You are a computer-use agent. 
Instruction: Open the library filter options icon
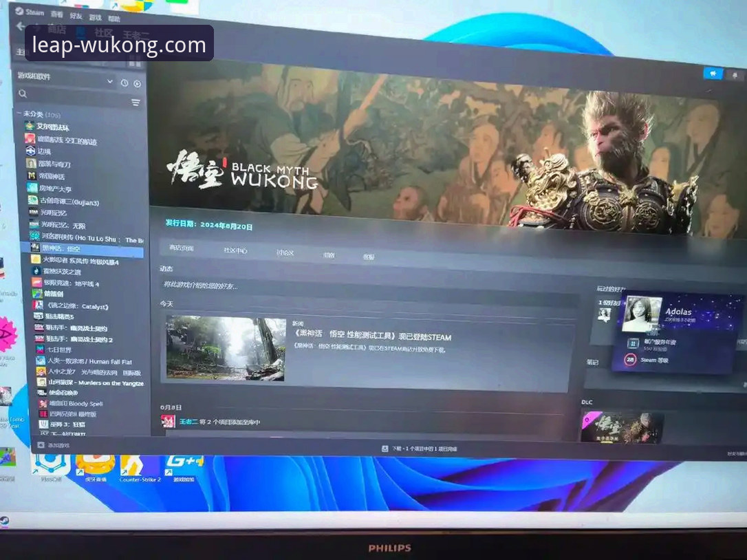[x=136, y=103]
